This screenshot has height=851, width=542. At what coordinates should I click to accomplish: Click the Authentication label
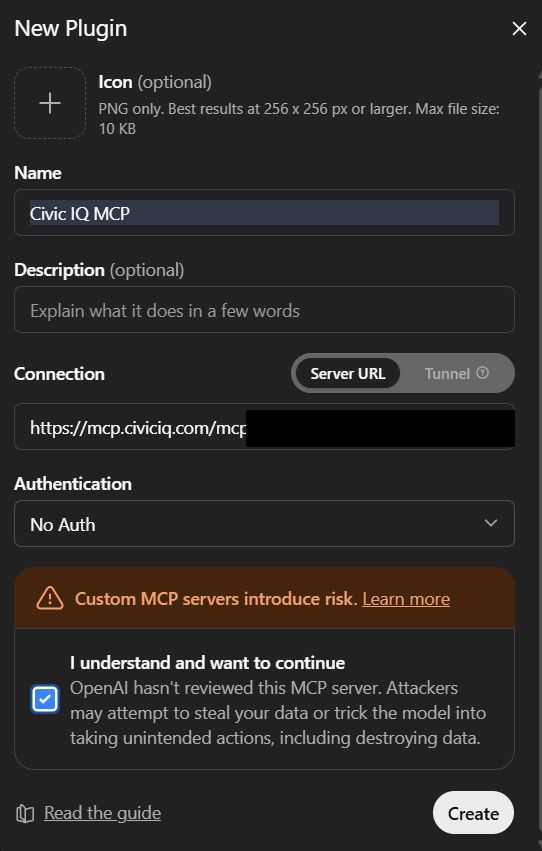pos(73,484)
